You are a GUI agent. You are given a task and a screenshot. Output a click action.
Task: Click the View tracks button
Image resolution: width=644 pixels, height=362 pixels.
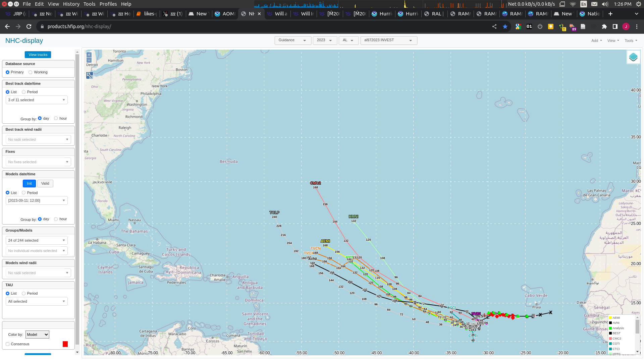38,55
